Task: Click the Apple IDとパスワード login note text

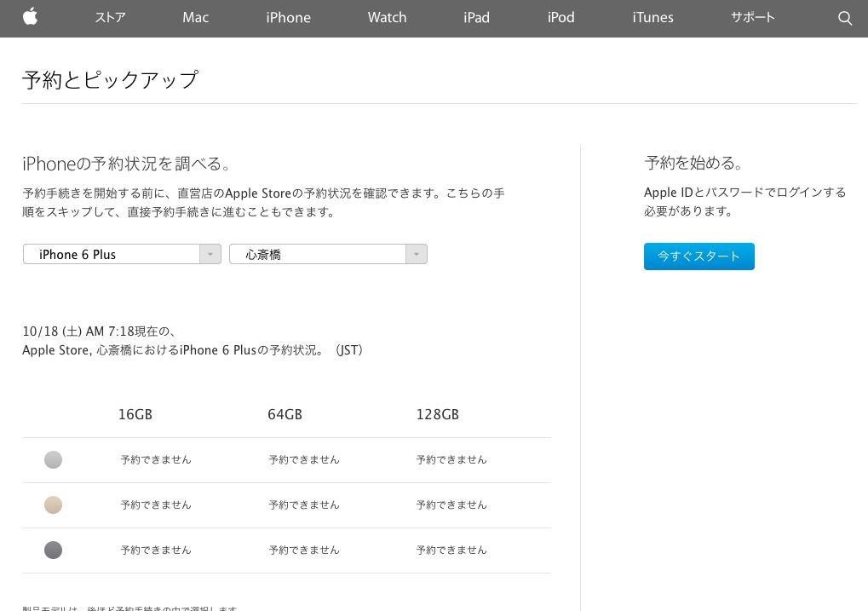Action: [x=745, y=202]
